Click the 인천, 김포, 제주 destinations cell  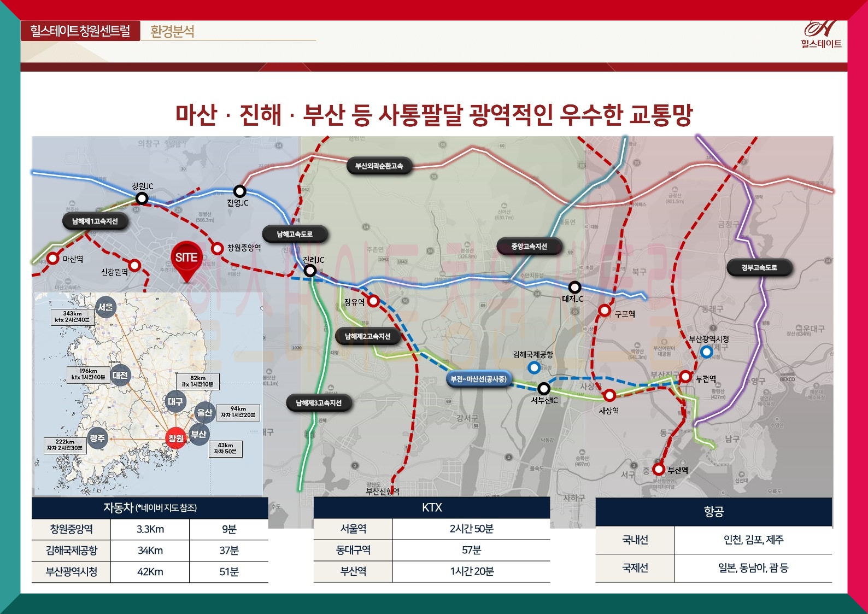click(x=753, y=540)
